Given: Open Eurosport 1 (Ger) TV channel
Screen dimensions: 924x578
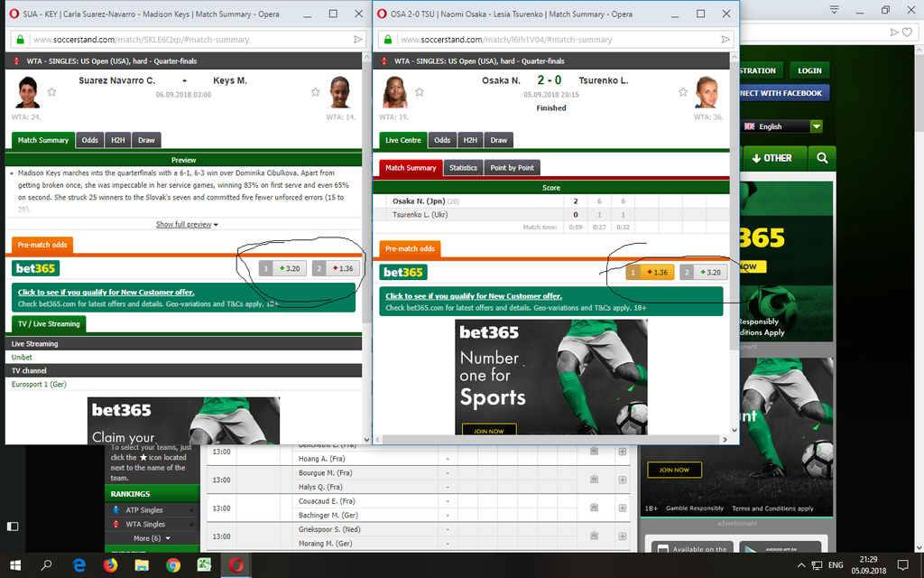Looking at the screenshot, I should point(39,385).
